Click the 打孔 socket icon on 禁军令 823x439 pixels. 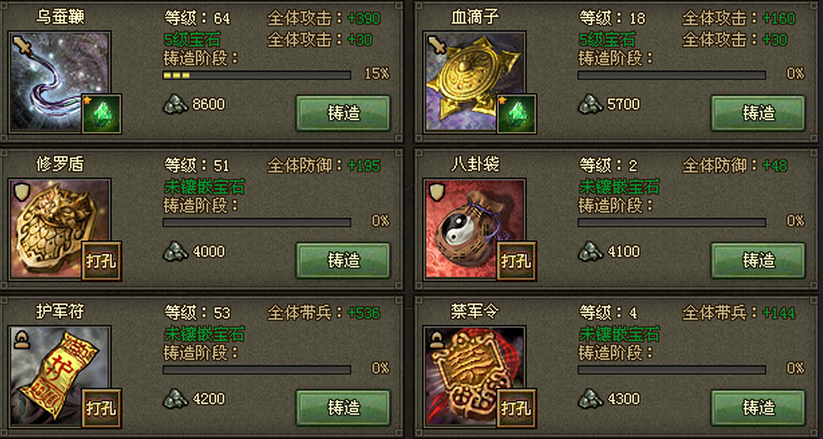pos(516,408)
